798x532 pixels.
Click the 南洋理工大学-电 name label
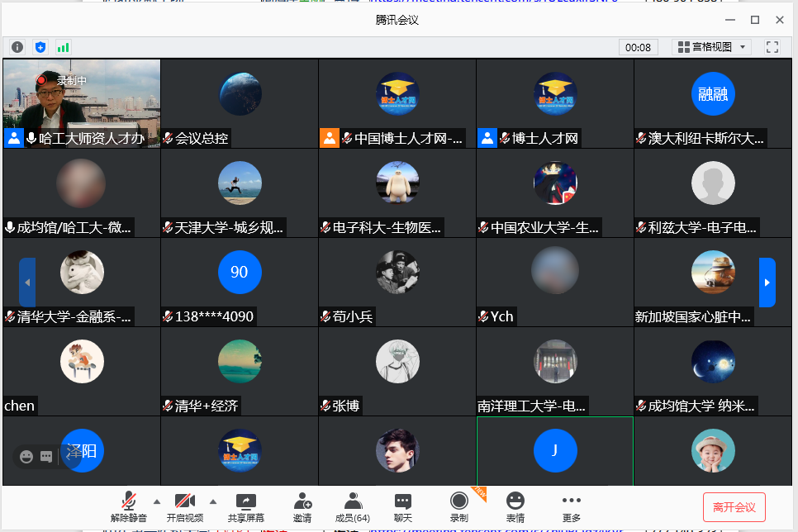tap(531, 406)
